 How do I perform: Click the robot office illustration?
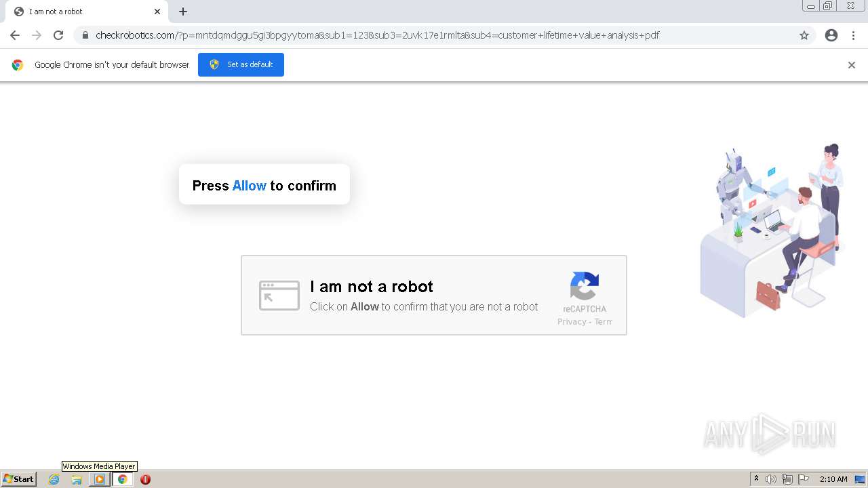(x=772, y=230)
